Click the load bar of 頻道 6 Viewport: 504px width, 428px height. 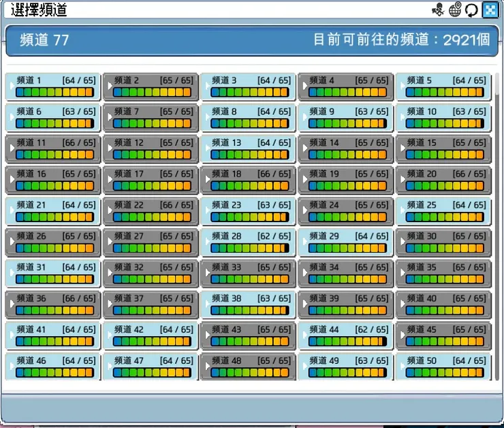(54, 123)
